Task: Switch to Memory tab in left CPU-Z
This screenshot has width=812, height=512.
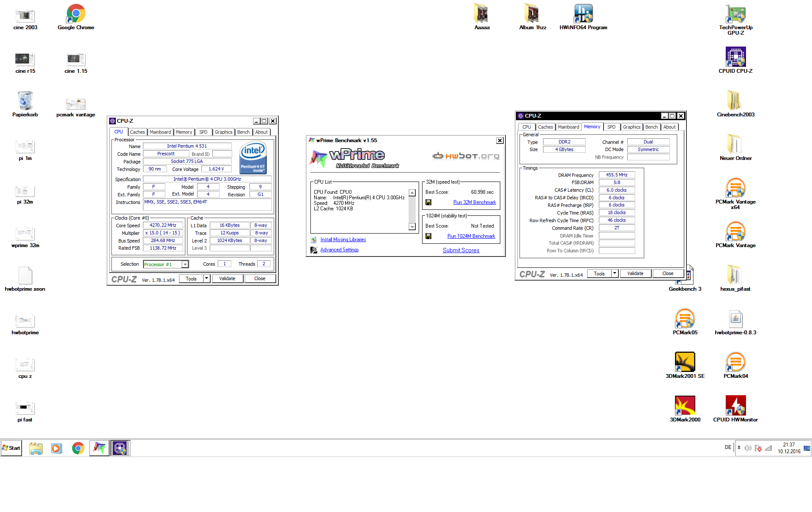Action: 184,132
